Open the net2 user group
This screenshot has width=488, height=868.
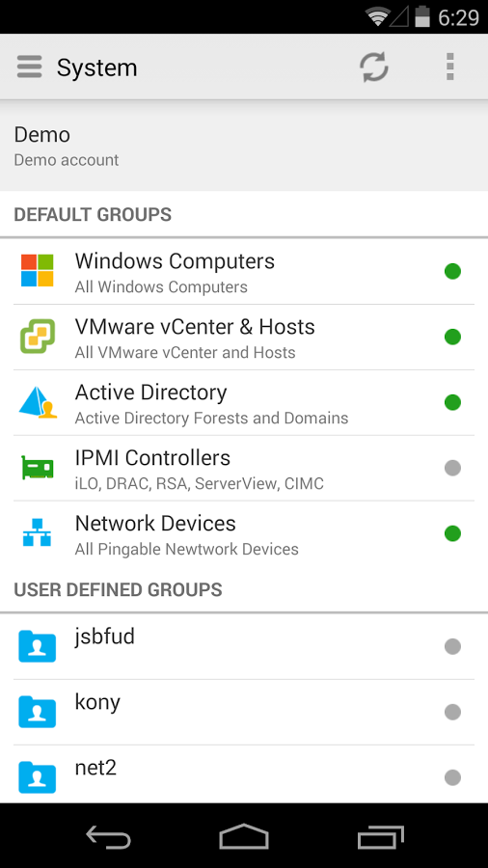pos(244,774)
